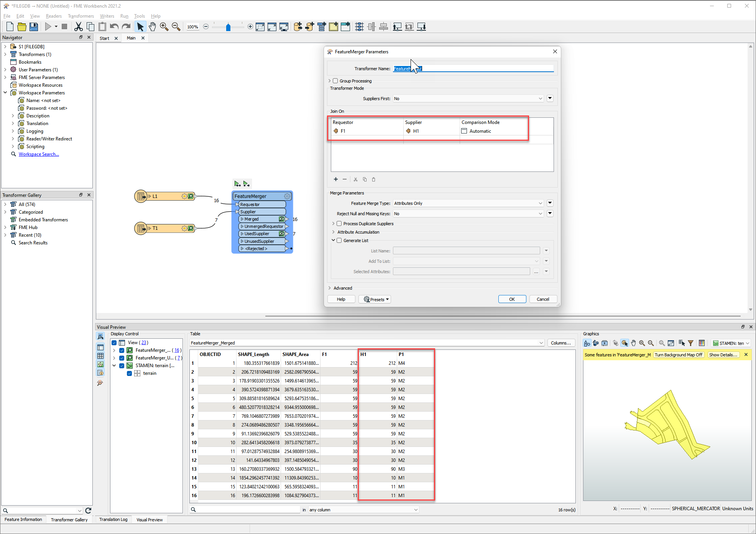
Task: Switch to the Translation Log tab
Action: click(113, 519)
